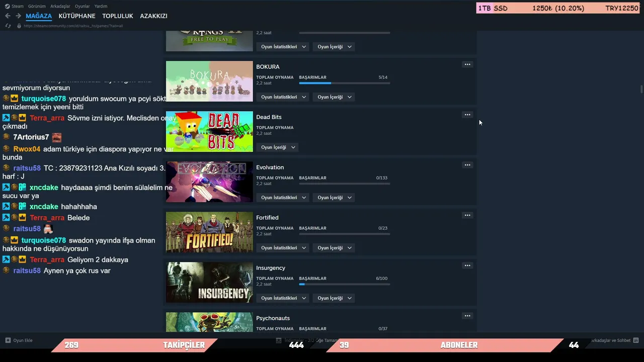The height and width of the screenshot is (362, 644).
Task: Open the three-dot menu for Insurgency
Action: [467, 265]
